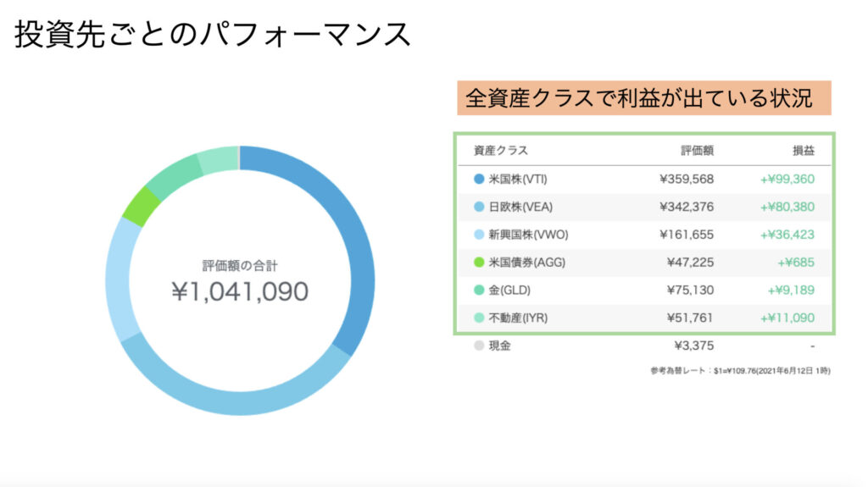Click the 新興国株(VWO) light blue dot
Viewport: 868px width, 487px height.
click(x=480, y=235)
